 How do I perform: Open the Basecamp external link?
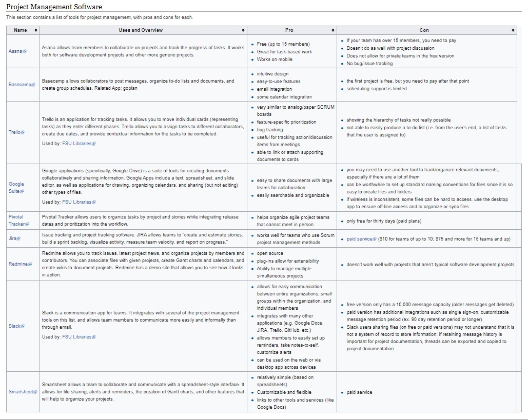coord(22,85)
